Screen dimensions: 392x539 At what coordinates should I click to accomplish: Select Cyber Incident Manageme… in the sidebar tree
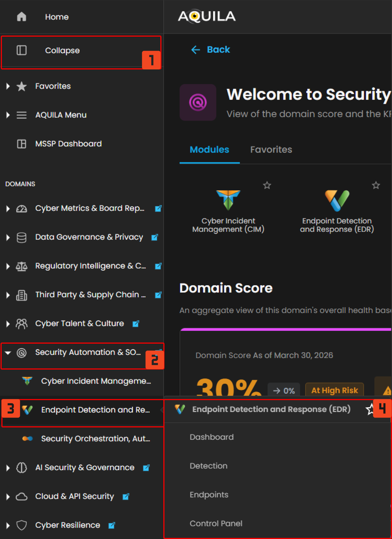click(96, 381)
